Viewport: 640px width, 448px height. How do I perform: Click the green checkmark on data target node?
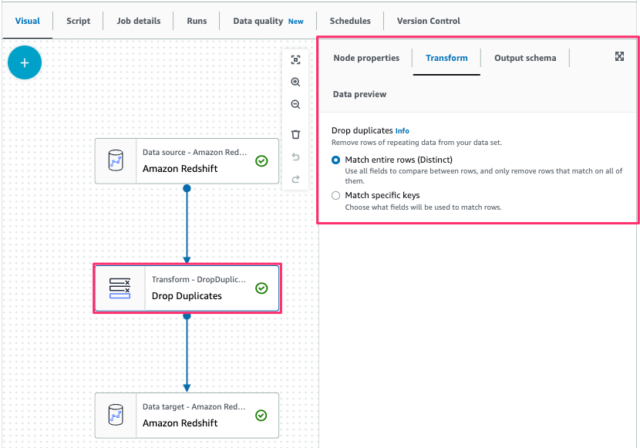pos(261,415)
